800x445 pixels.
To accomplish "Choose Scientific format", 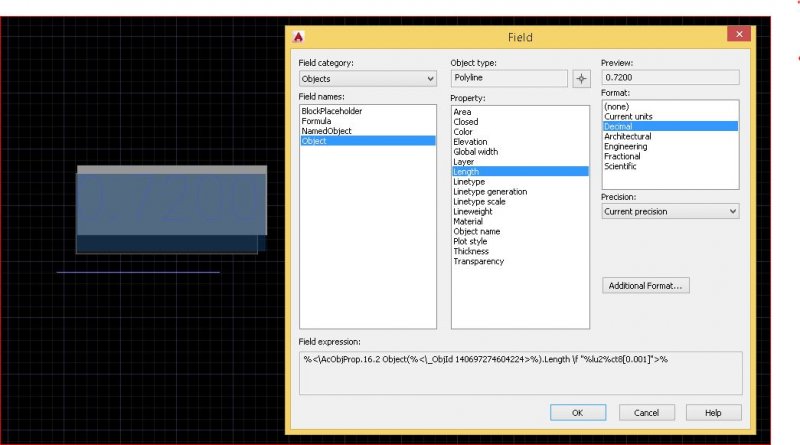I will point(620,167).
